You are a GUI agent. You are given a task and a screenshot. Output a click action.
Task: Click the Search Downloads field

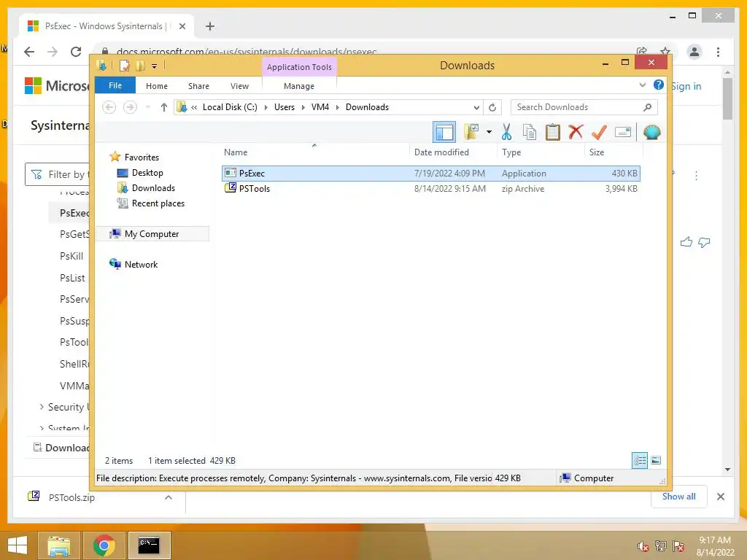pos(584,107)
